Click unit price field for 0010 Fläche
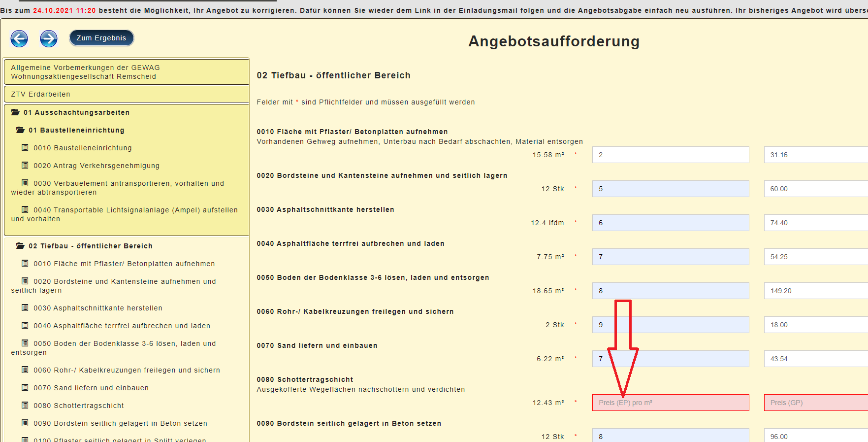 click(x=670, y=155)
